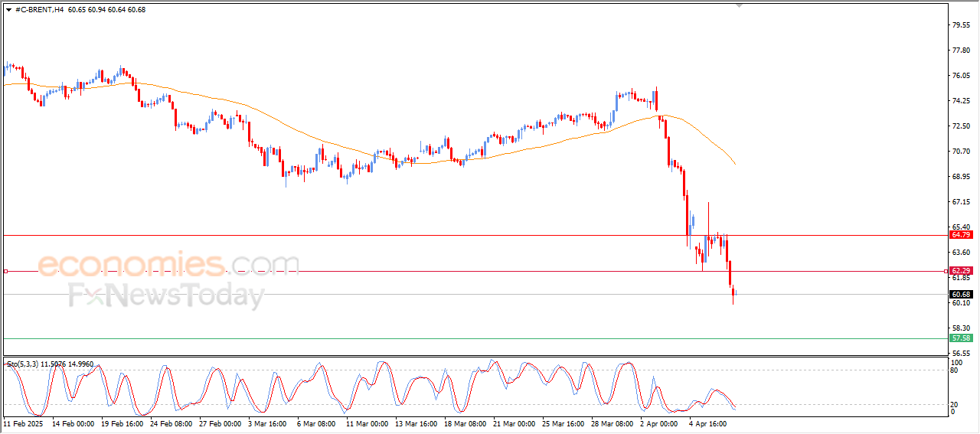The height and width of the screenshot is (434, 980).
Task: Click the Sto(5,3,3) indicator label
Action: [25, 364]
